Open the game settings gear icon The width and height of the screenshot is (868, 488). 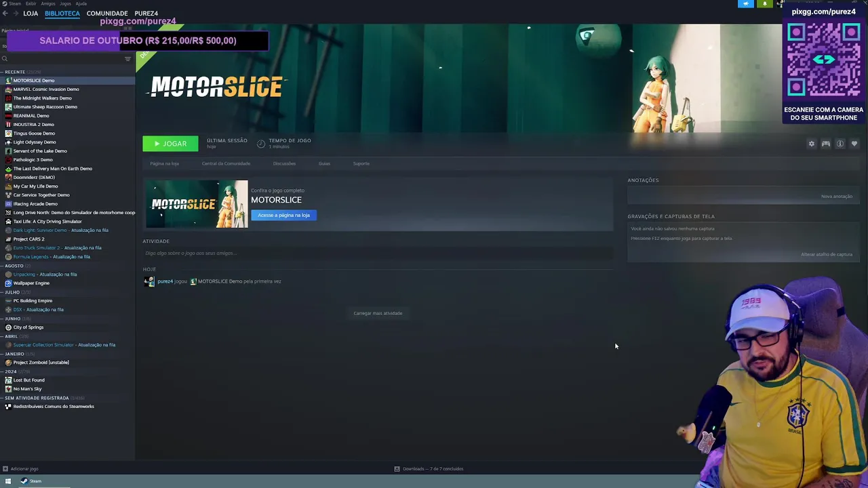pyautogui.click(x=811, y=144)
